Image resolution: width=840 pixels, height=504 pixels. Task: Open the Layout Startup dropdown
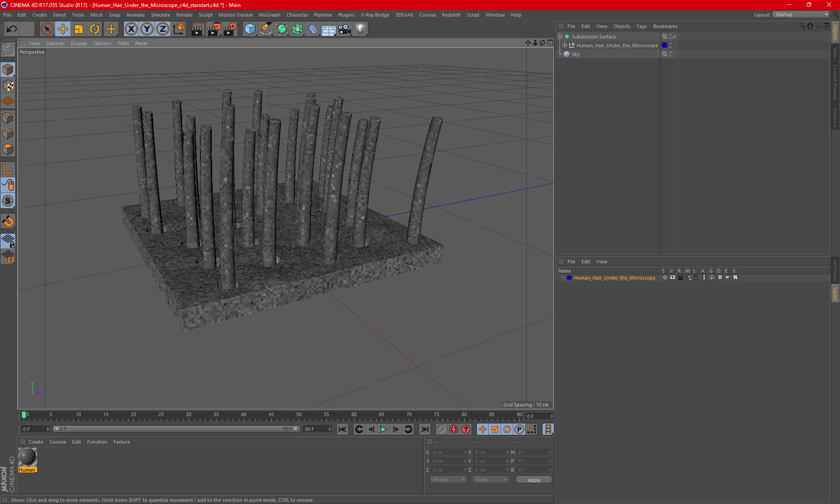tap(801, 14)
